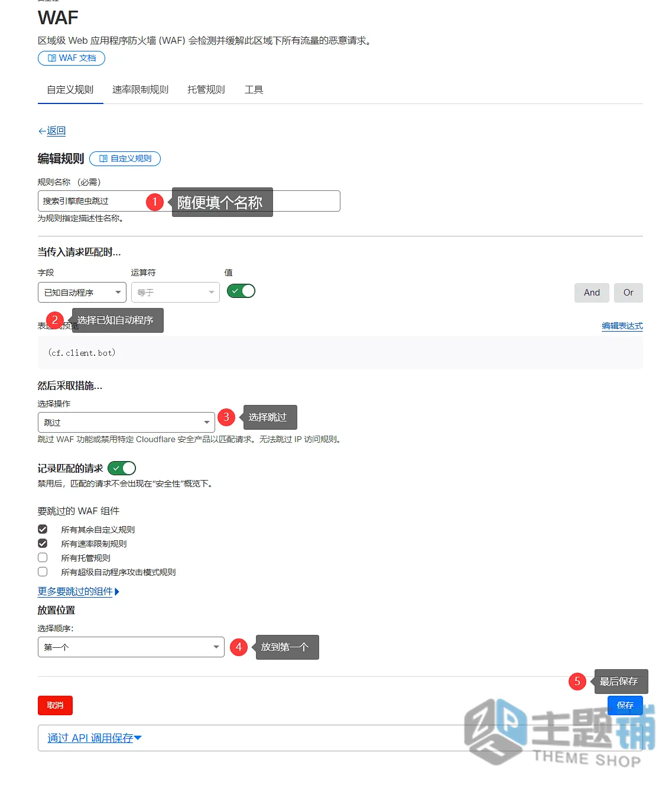Check 所有超级自动程序攻击模式规则 checkbox
Screen dimensions: 672x785
(43, 572)
